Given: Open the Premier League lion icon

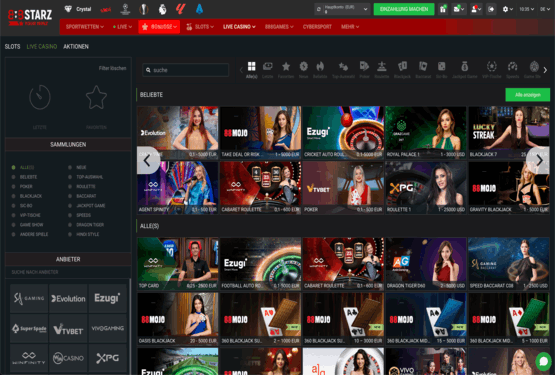Looking at the screenshot, I should click(x=162, y=9).
